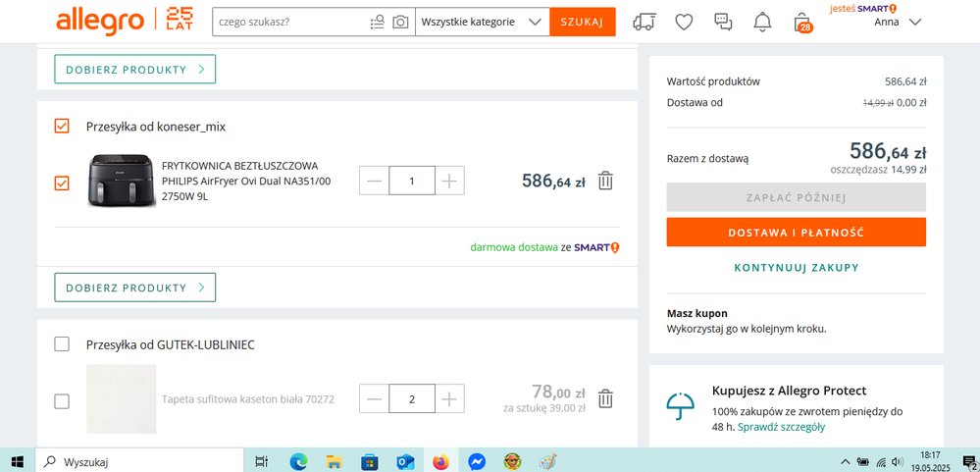The image size is (980, 472).
Task: Open Outlook from taskbar
Action: pos(405,462)
